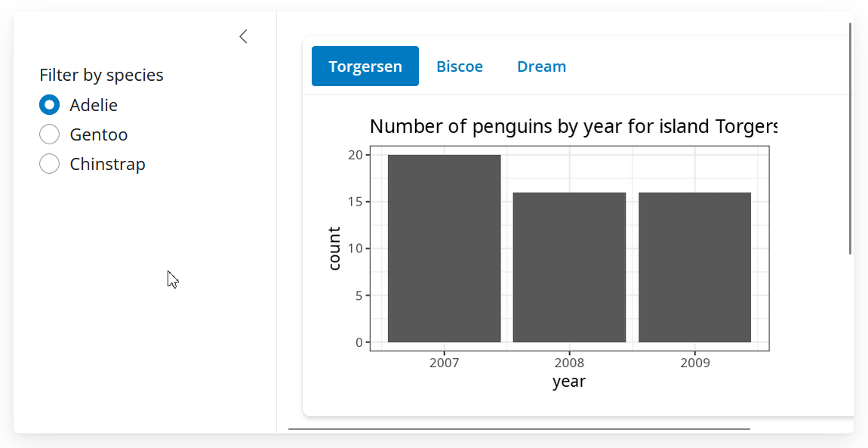Click the 15 y-axis tick label
868x448 pixels.
coord(356,202)
